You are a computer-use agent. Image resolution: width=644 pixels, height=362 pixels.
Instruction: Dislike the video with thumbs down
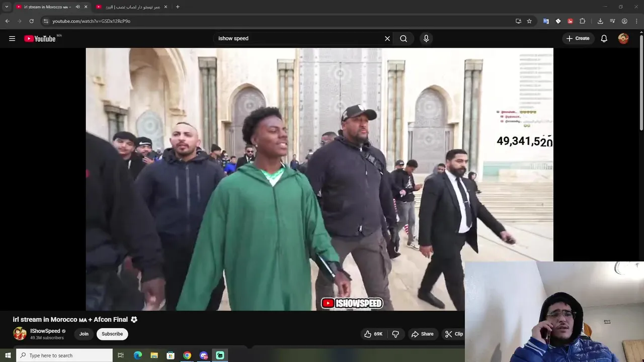(395, 334)
